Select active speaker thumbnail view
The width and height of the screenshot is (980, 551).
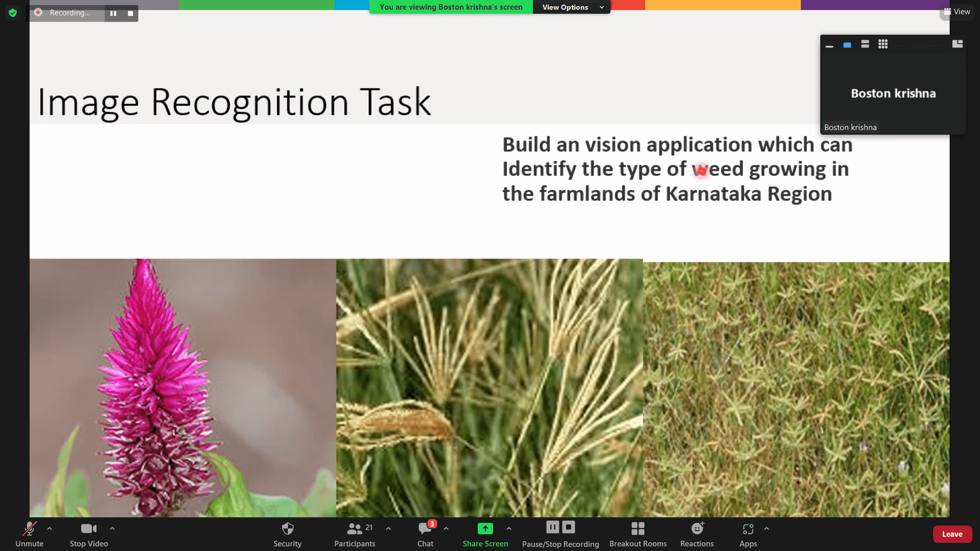(847, 45)
